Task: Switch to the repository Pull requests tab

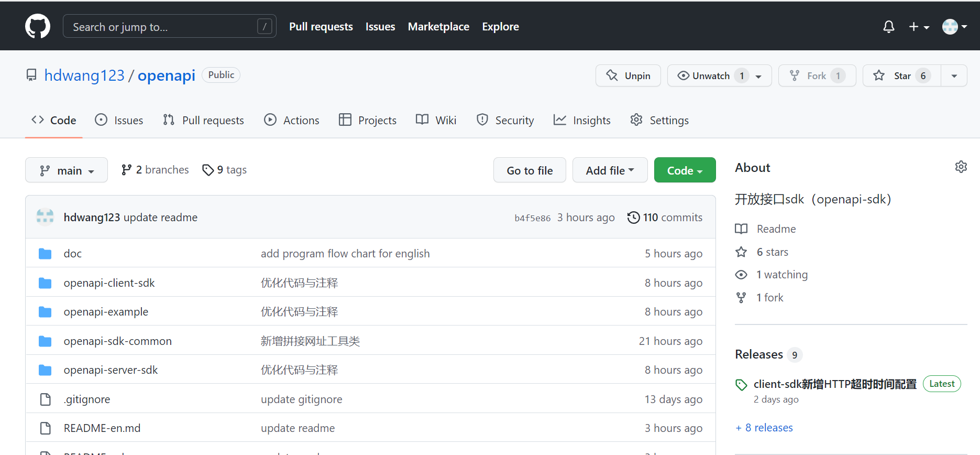Action: (x=203, y=120)
